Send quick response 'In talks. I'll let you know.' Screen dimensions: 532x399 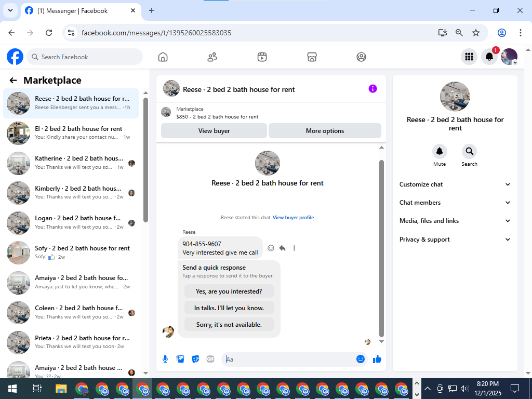229,308
